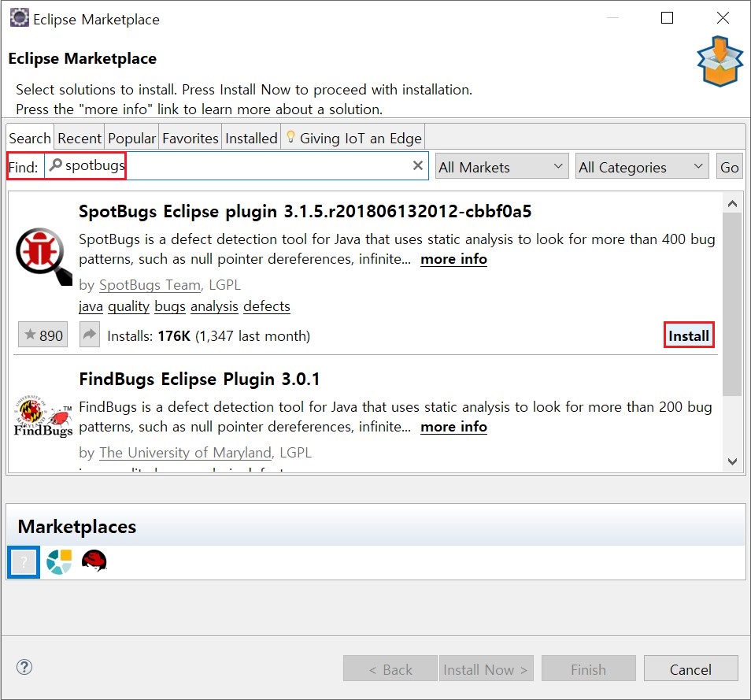This screenshot has width=751, height=700.
Task: Open the All Categories dropdown
Action: [x=642, y=167]
